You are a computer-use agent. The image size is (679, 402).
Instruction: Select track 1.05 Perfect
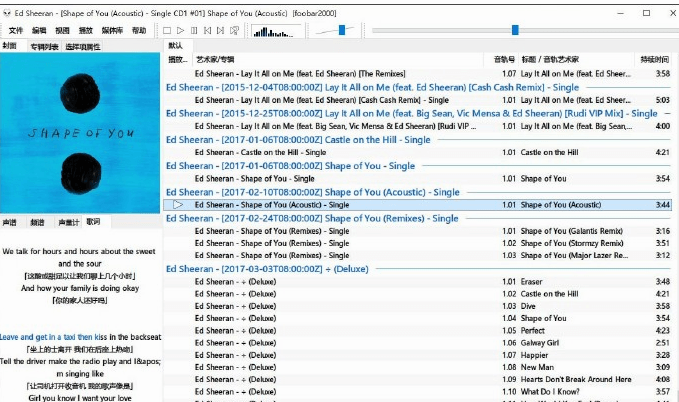418,331
